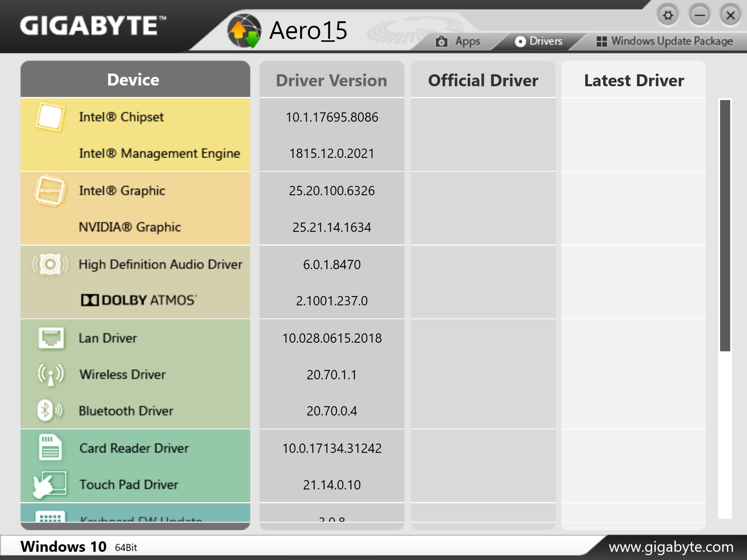Click the Smart Update globe icon
This screenshot has width=747, height=560.
click(x=245, y=31)
